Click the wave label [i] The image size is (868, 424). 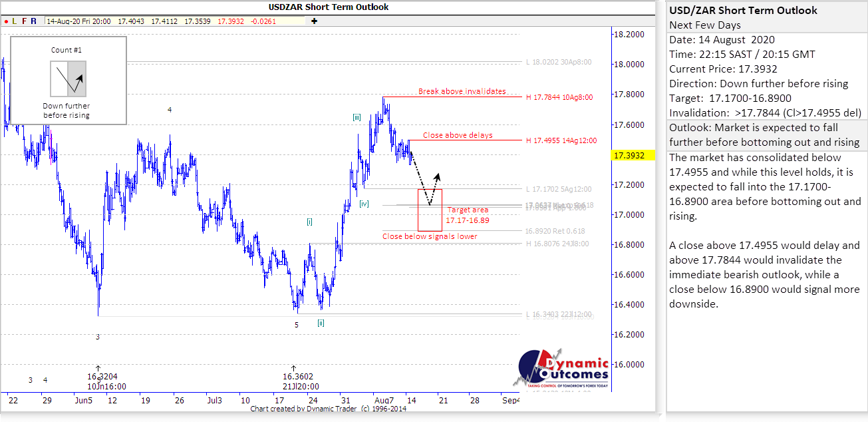[309, 221]
